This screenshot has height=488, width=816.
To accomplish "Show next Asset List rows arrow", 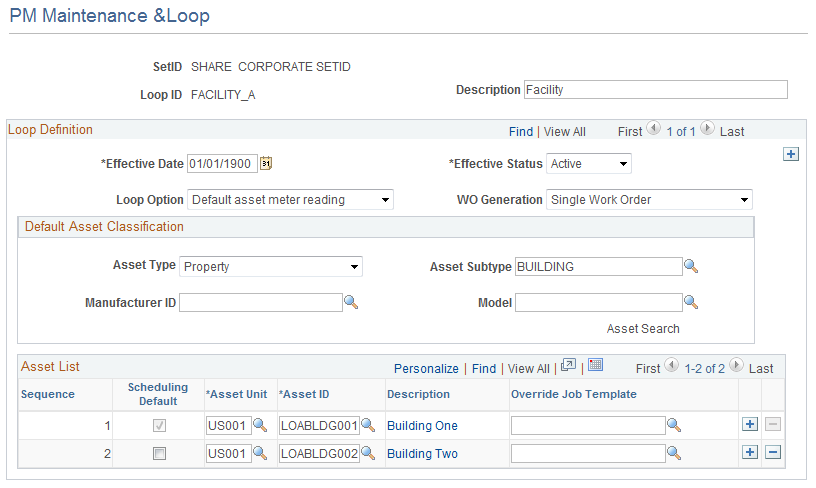I will click(736, 365).
